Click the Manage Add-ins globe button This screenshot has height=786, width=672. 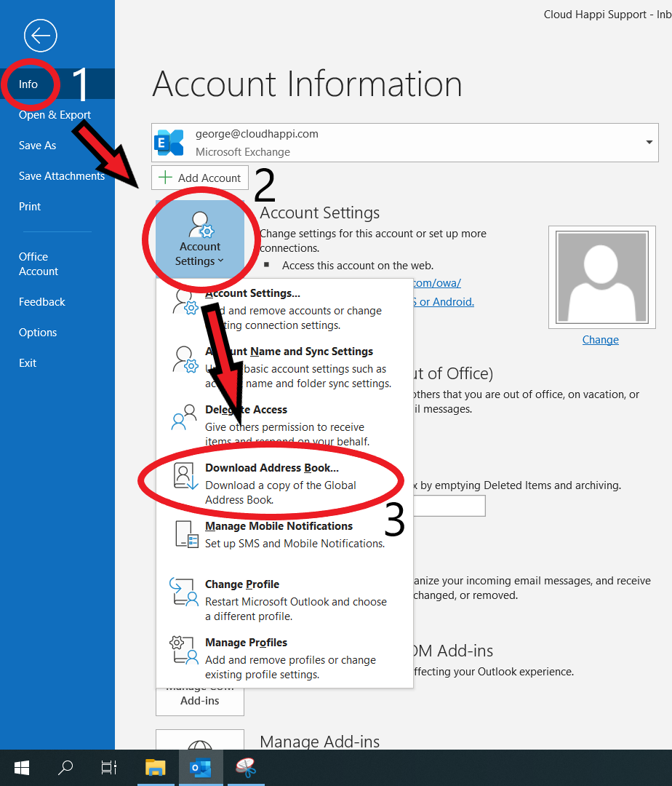click(x=200, y=740)
